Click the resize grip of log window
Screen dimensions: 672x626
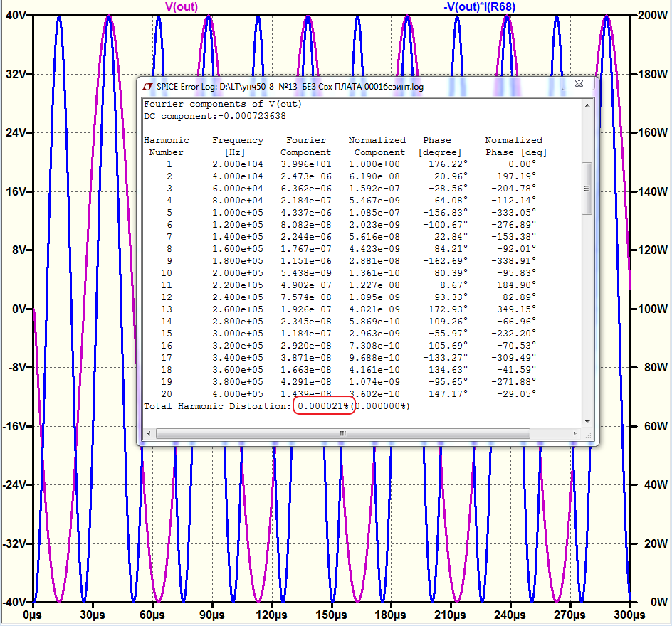click(x=589, y=435)
